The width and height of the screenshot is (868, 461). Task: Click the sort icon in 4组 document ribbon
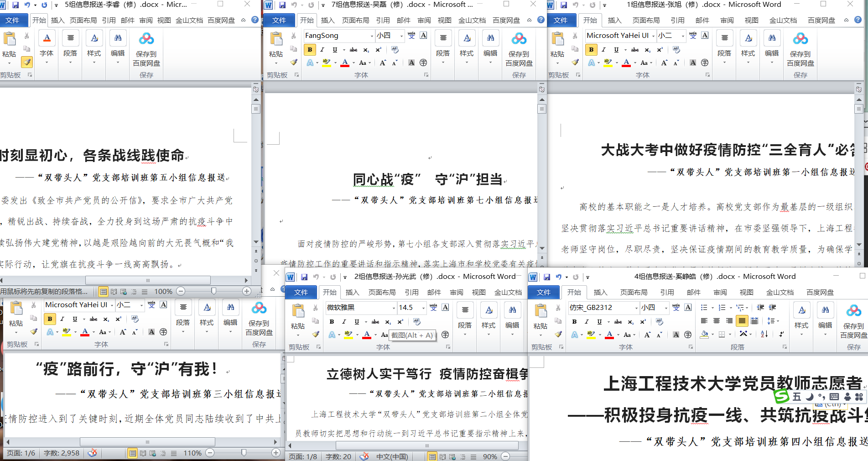(x=764, y=334)
